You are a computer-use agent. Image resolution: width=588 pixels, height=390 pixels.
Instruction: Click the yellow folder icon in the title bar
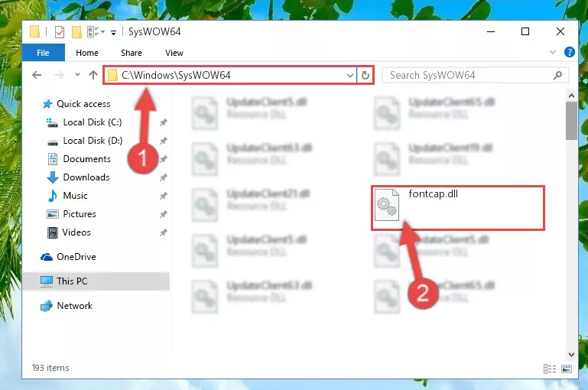point(34,32)
